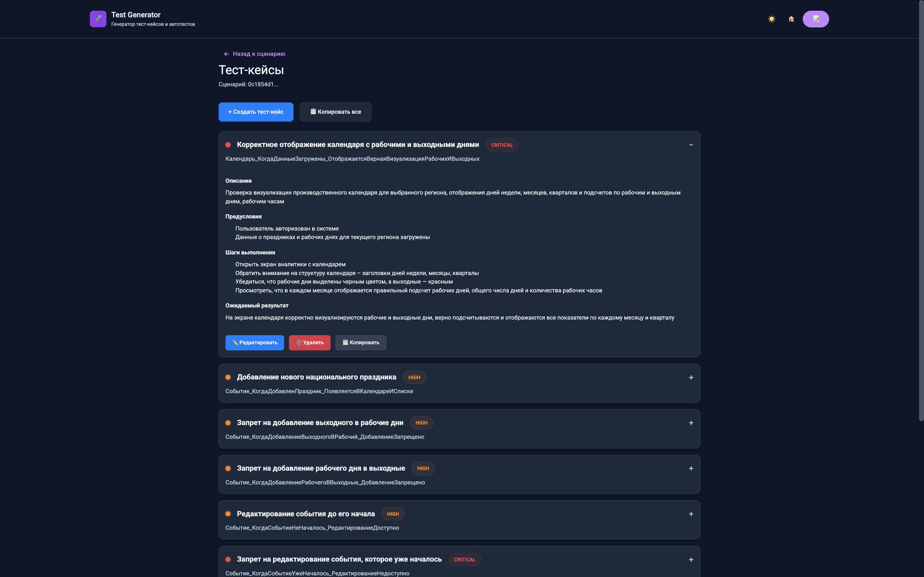924x577 pixels.
Task: Expand 'Запрет на добавление выходного' test case
Action: [691, 423]
